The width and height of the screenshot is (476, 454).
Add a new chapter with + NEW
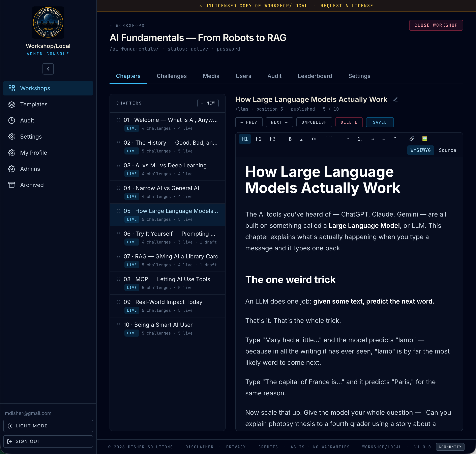pos(208,103)
